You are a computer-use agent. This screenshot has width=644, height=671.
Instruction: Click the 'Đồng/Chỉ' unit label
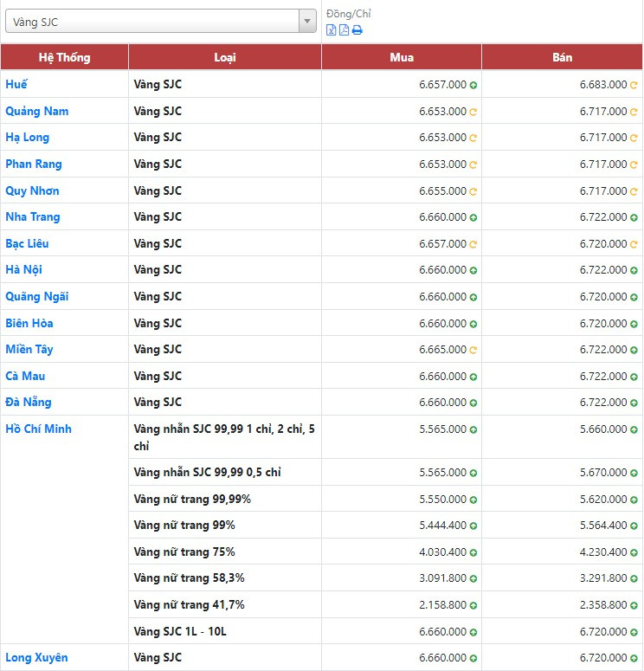click(348, 14)
